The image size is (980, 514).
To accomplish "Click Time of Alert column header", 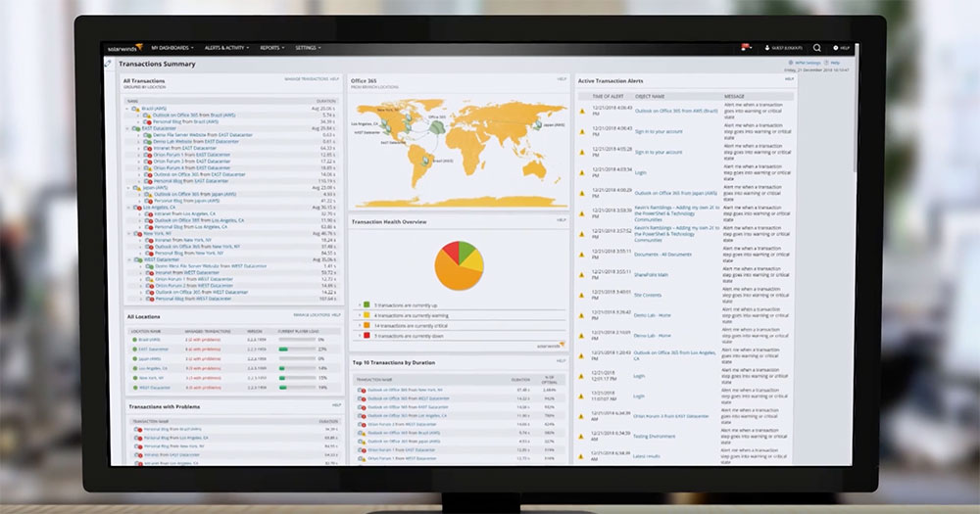I will pos(608,96).
